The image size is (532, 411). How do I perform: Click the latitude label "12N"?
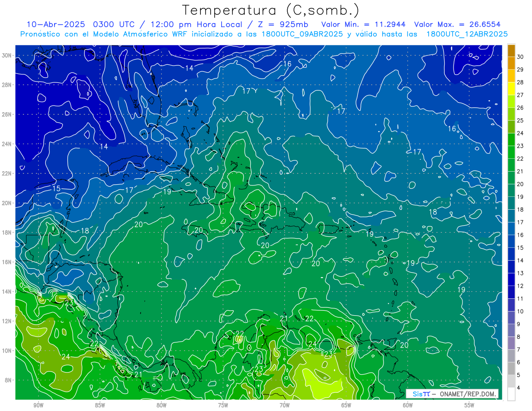pyautogui.click(x=8, y=321)
